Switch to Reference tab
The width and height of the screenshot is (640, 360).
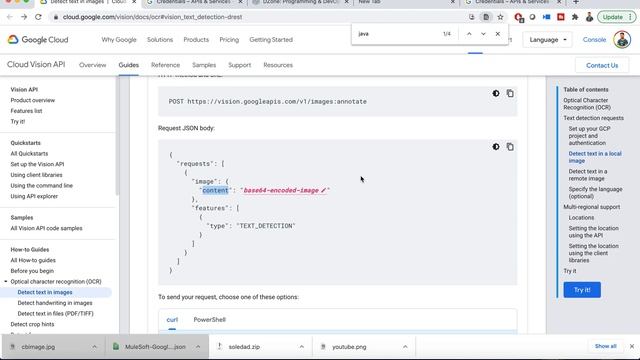click(165, 65)
